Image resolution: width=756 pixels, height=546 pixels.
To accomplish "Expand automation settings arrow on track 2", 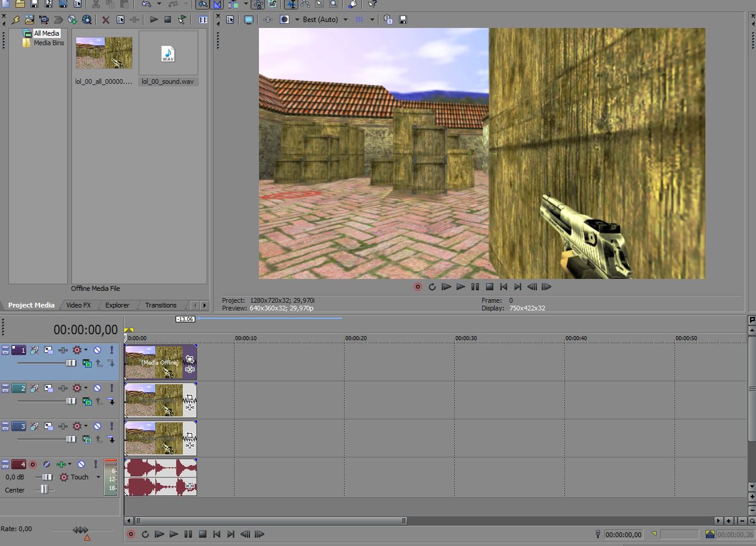I will click(86, 388).
